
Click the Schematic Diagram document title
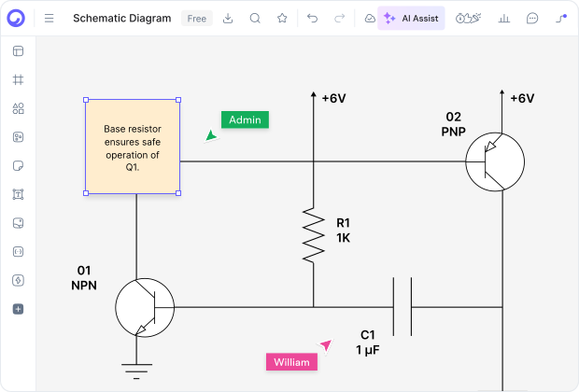pos(121,18)
